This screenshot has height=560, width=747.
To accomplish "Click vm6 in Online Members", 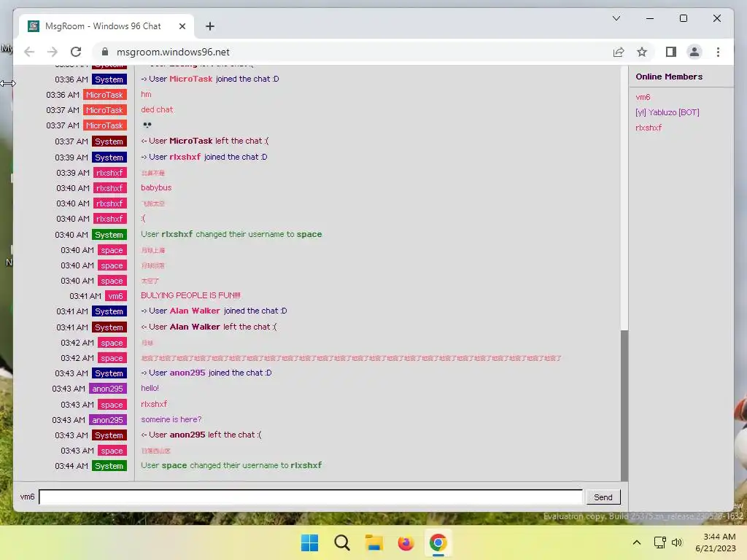I will 643,97.
